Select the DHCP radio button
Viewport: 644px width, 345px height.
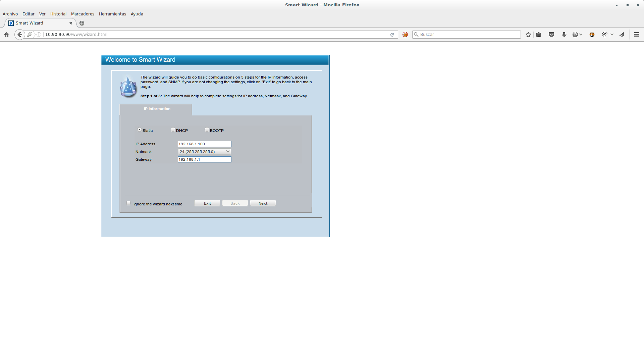(x=173, y=130)
